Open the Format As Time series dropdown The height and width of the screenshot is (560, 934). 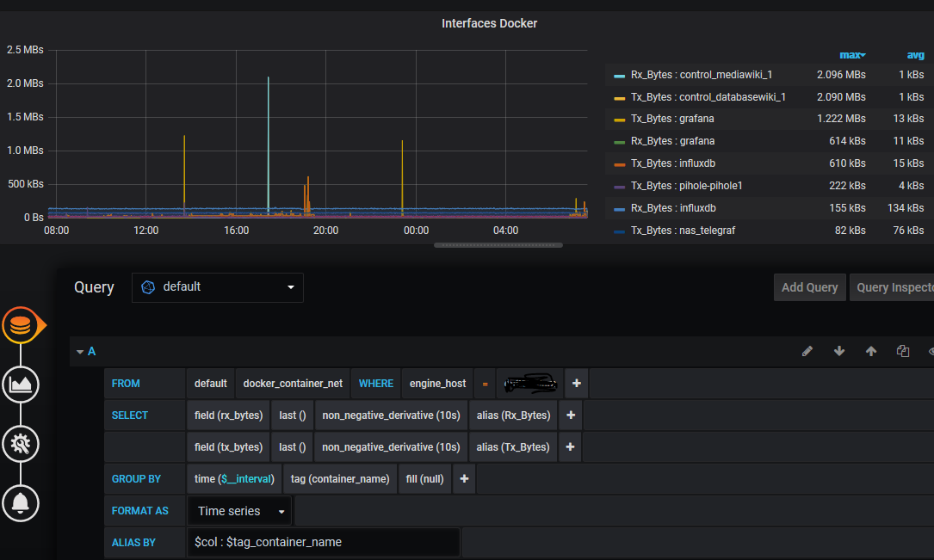pos(239,511)
